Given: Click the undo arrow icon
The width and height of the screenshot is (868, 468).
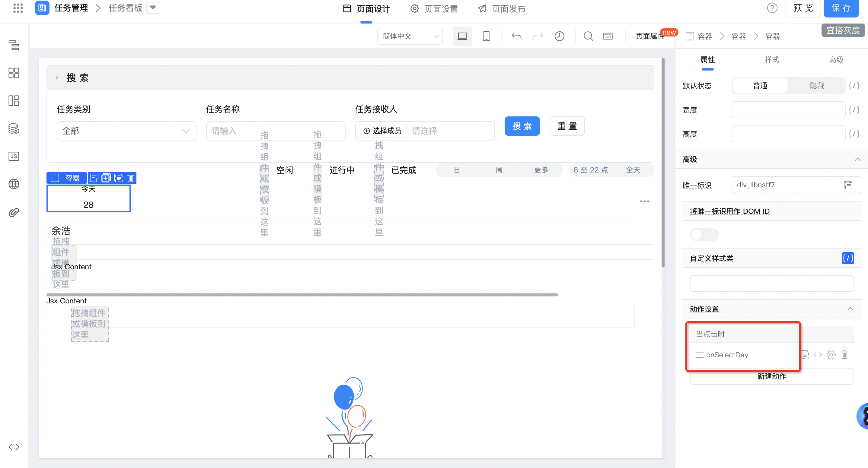Looking at the screenshot, I should [517, 36].
